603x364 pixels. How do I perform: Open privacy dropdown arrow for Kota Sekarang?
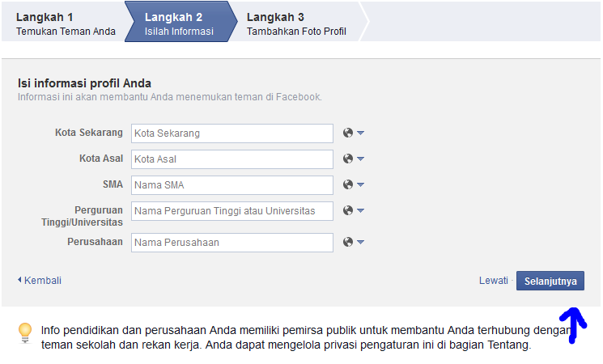pyautogui.click(x=360, y=133)
